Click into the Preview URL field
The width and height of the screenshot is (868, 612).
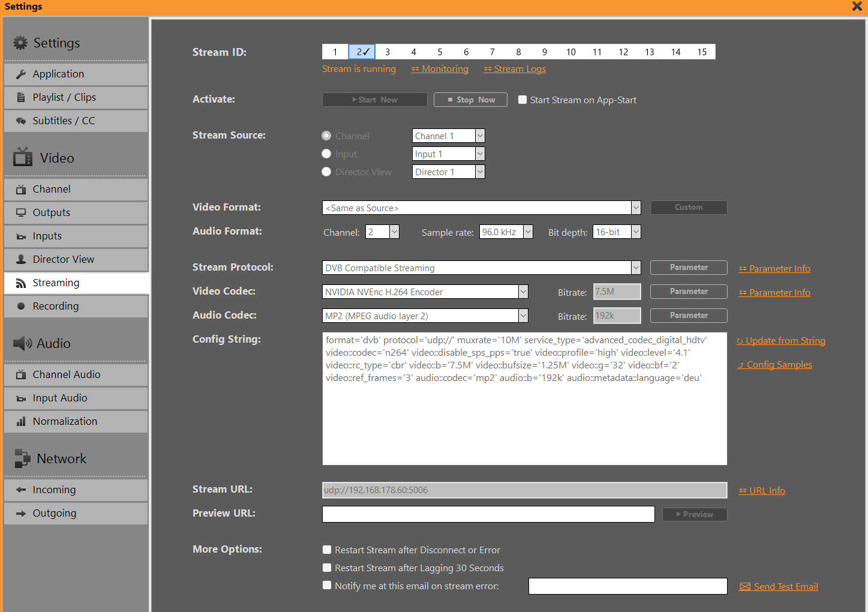pos(488,514)
